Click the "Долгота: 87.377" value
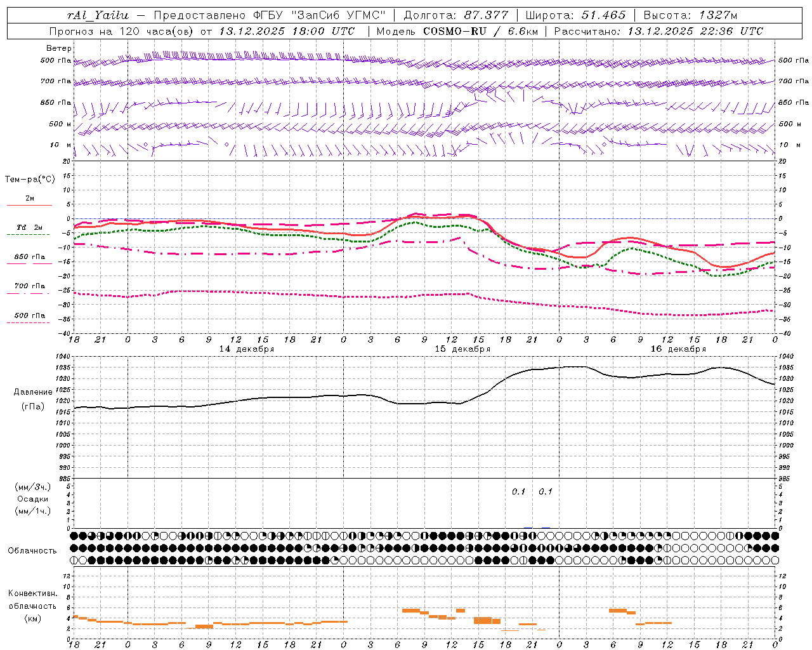Viewport: 812px width, 650px height. (x=455, y=15)
